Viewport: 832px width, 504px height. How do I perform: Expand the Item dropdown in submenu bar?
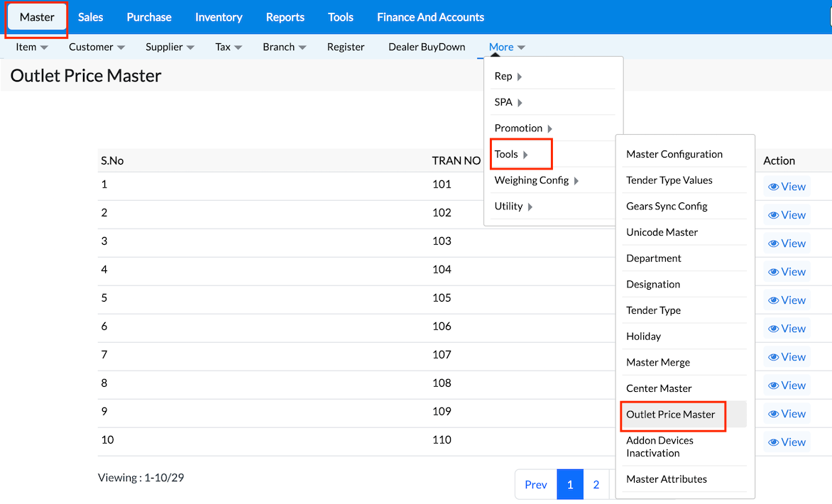point(32,47)
